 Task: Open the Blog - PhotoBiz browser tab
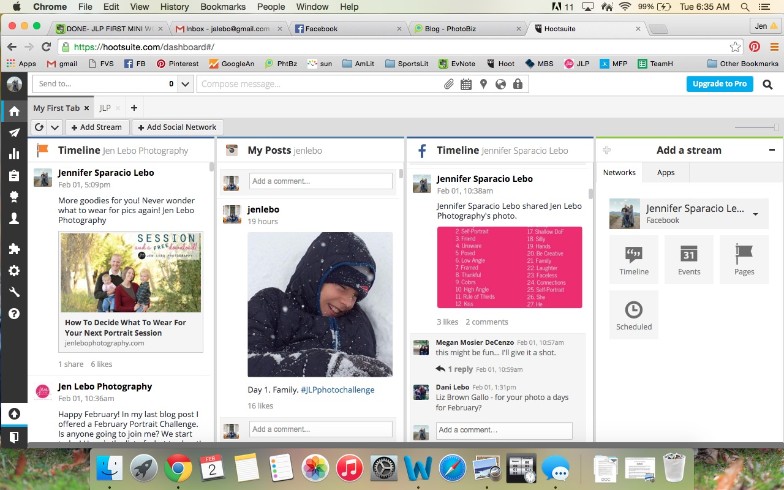pyautogui.click(x=468, y=28)
